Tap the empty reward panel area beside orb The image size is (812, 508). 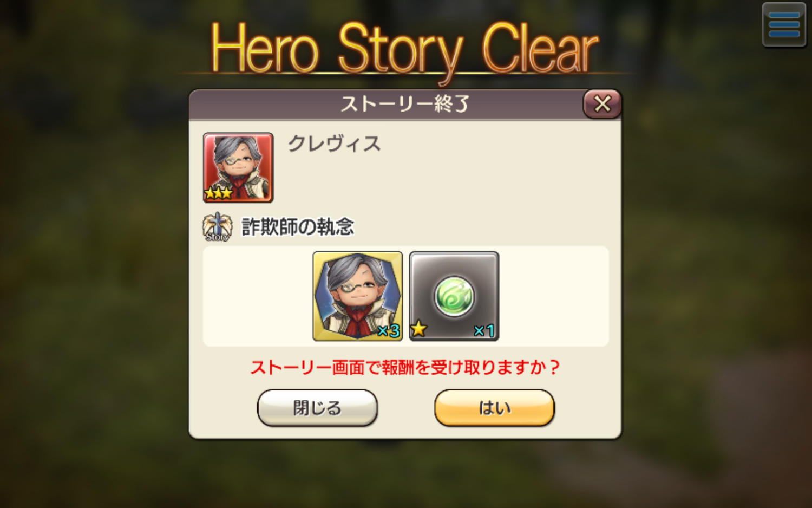click(553, 296)
